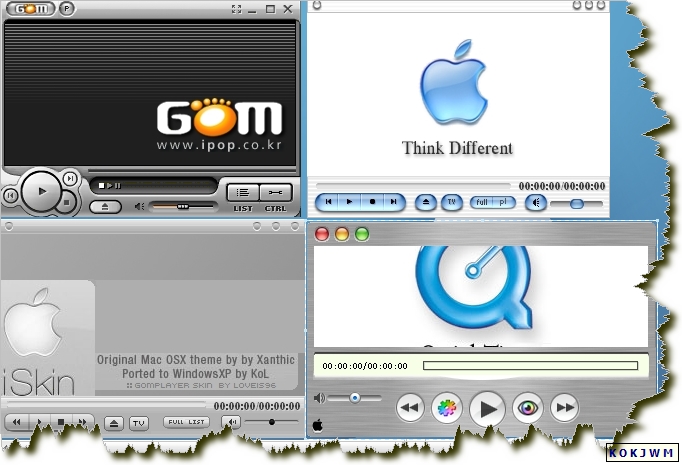
Task: Fast forward in QuickTime skin
Action: pyautogui.click(x=565, y=408)
